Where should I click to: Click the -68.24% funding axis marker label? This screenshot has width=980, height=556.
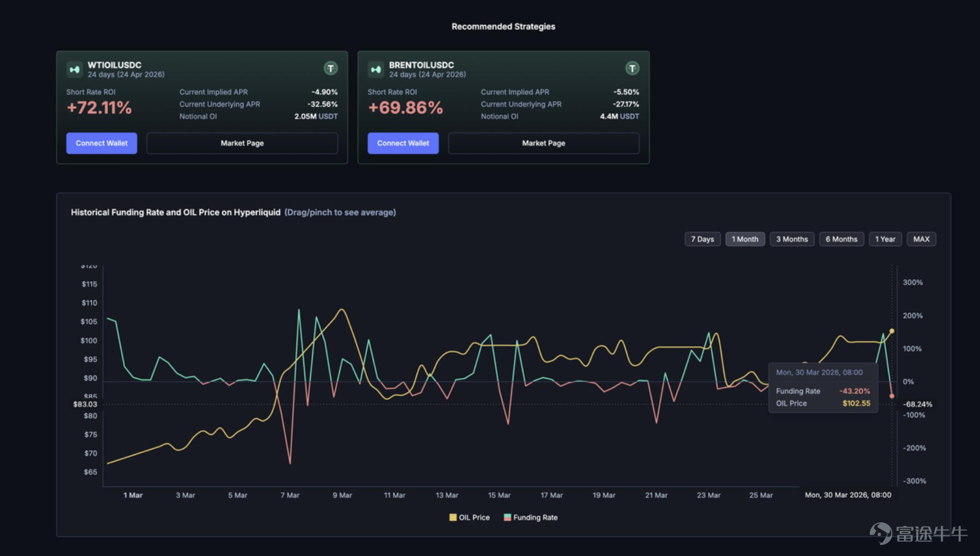coord(918,404)
